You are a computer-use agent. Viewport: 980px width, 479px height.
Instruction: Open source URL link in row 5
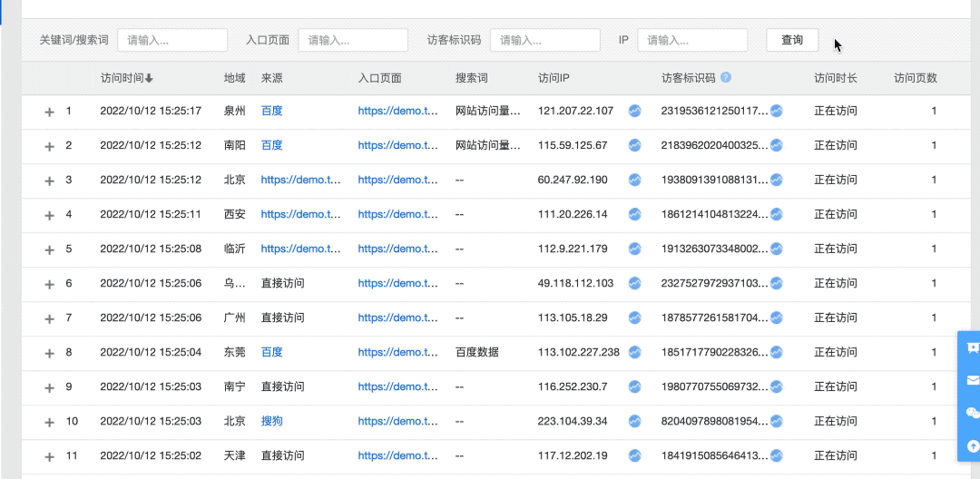coord(301,249)
